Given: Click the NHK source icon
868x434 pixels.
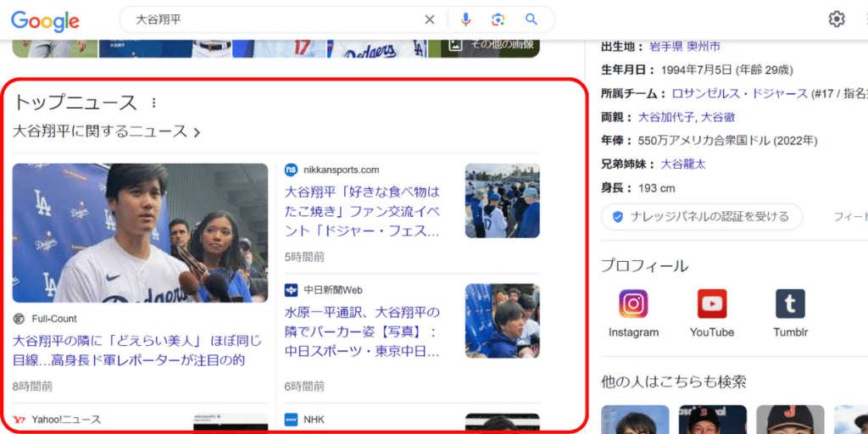Looking at the screenshot, I should 292,419.
